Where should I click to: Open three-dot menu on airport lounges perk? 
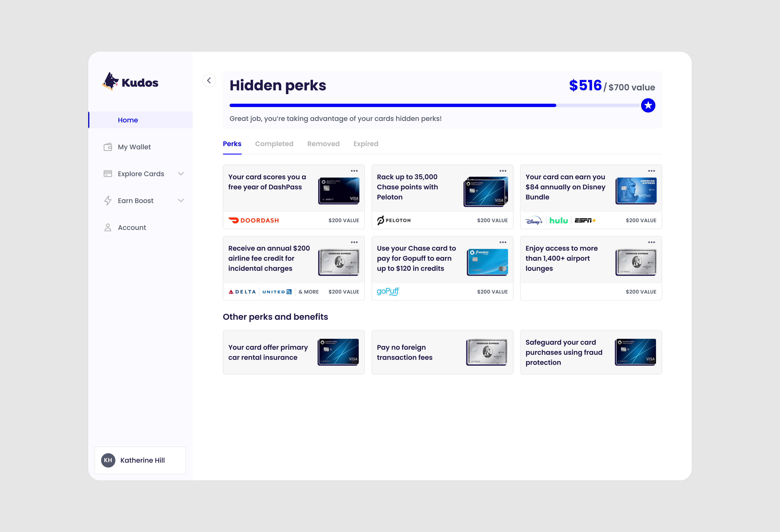651,242
